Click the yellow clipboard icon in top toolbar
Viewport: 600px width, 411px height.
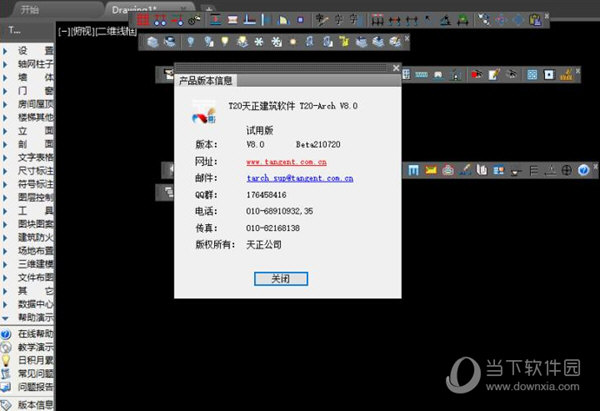[x=535, y=20]
